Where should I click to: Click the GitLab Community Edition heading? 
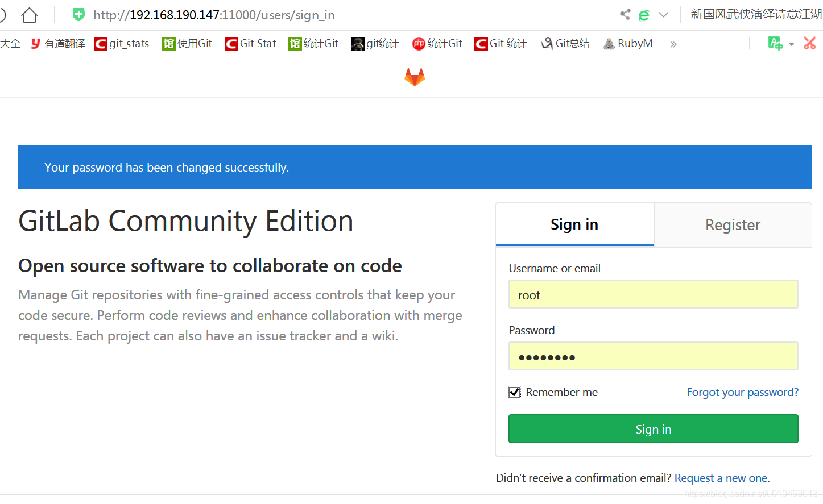(x=186, y=221)
